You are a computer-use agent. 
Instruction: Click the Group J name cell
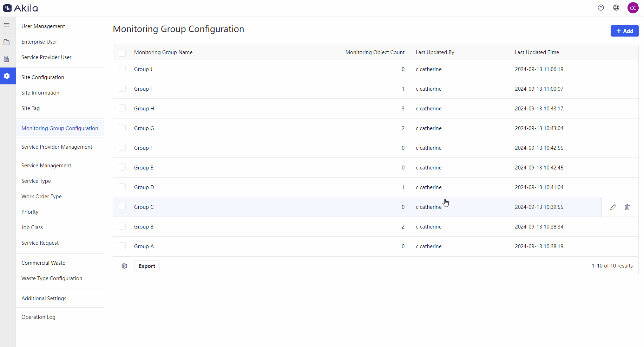[143, 69]
